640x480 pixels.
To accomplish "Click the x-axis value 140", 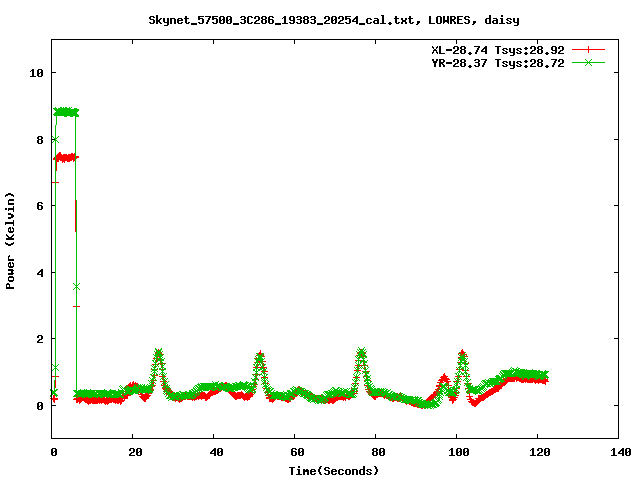I will [620, 452].
